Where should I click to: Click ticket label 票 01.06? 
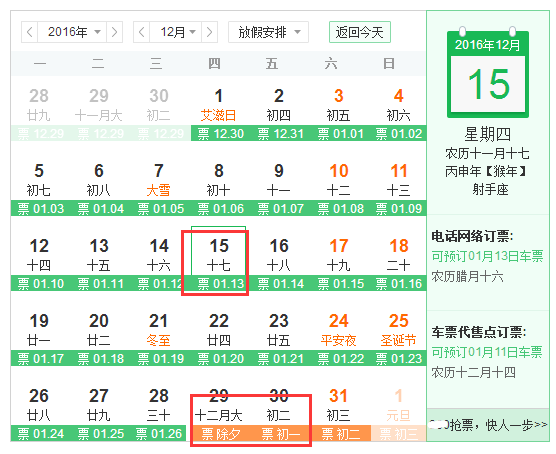pyautogui.click(x=221, y=209)
